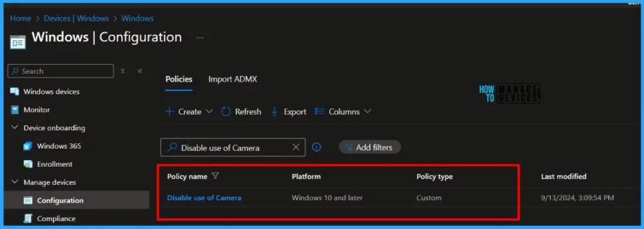Click the Enrollment icon
Viewport: 644px width, 229px height.
tap(28, 164)
